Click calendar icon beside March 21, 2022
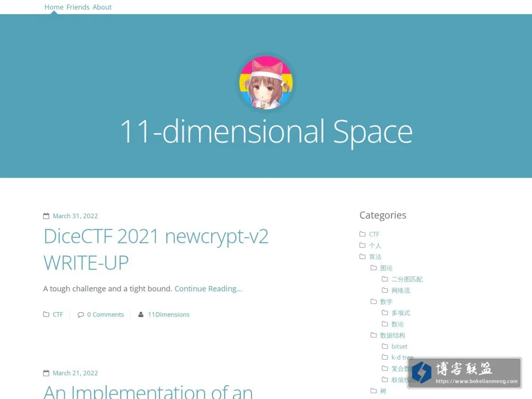Image resolution: width=532 pixels, height=399 pixels. click(46, 373)
